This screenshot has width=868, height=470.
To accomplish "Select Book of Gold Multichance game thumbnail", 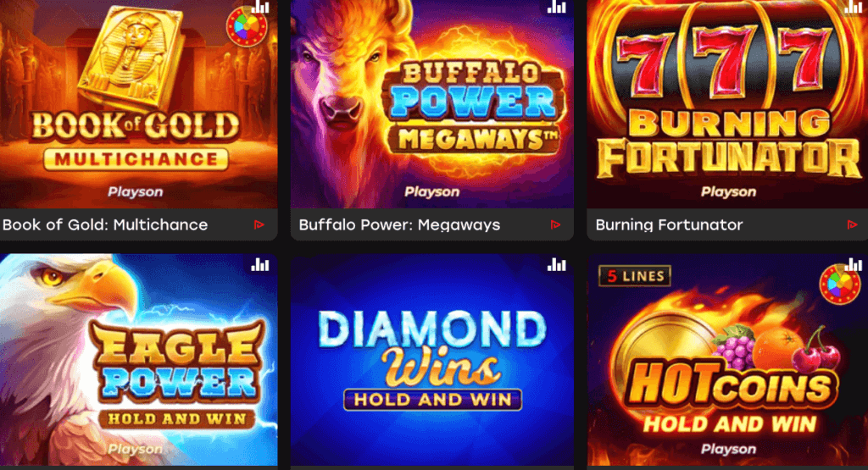I will coord(138,104).
